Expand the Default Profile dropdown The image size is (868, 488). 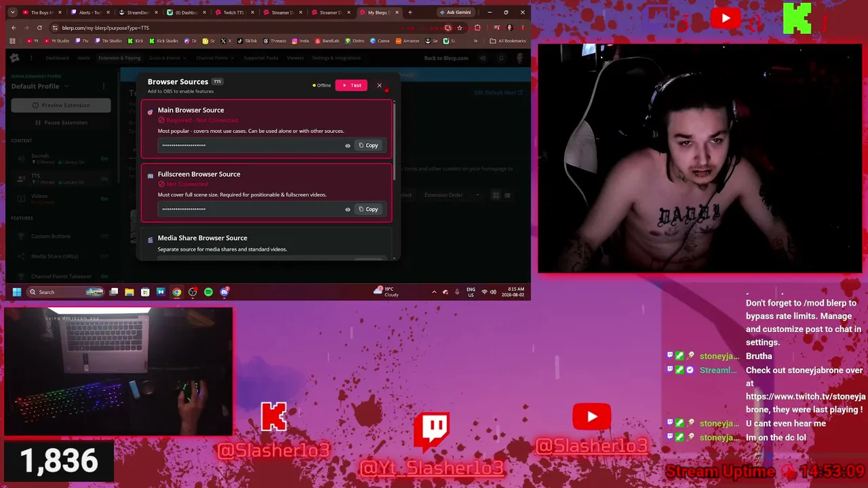tap(40, 86)
